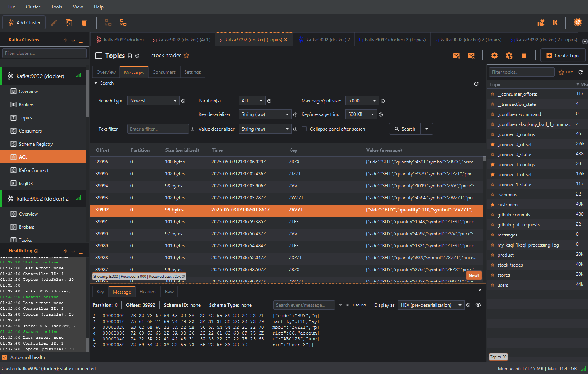Viewport: 588px width, 374px height.
Task: Toggle the eye visibility icon
Action: click(x=478, y=305)
